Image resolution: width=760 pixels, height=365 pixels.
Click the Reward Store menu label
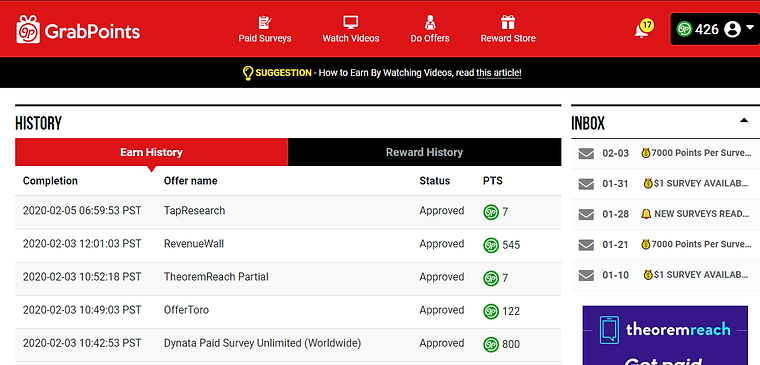(508, 38)
